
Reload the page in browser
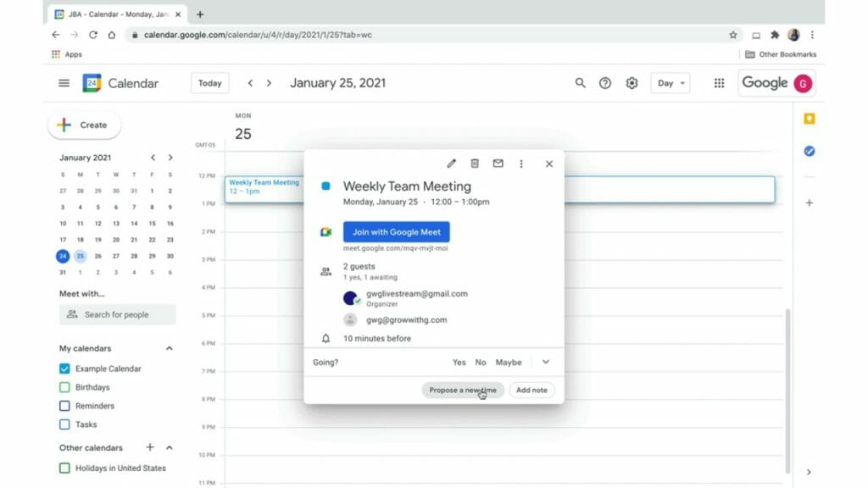point(93,35)
